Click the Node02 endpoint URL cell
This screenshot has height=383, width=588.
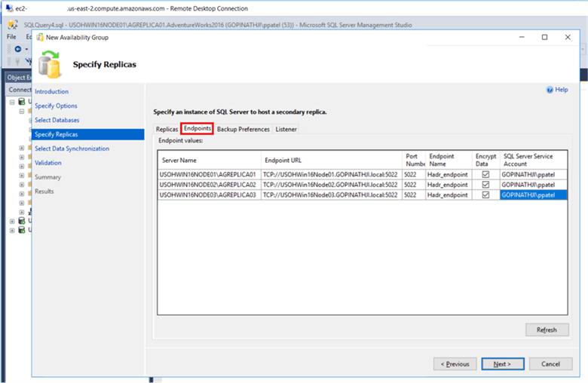pos(332,185)
